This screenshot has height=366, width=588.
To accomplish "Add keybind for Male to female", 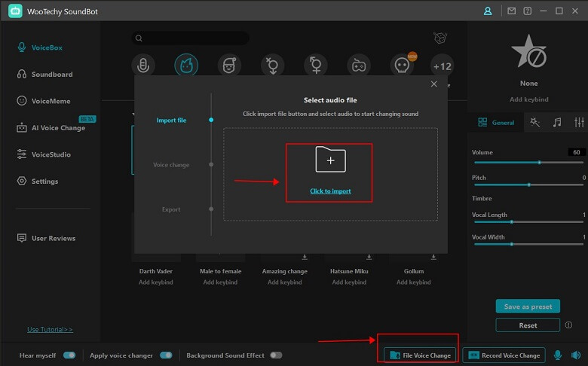I will (x=220, y=282).
